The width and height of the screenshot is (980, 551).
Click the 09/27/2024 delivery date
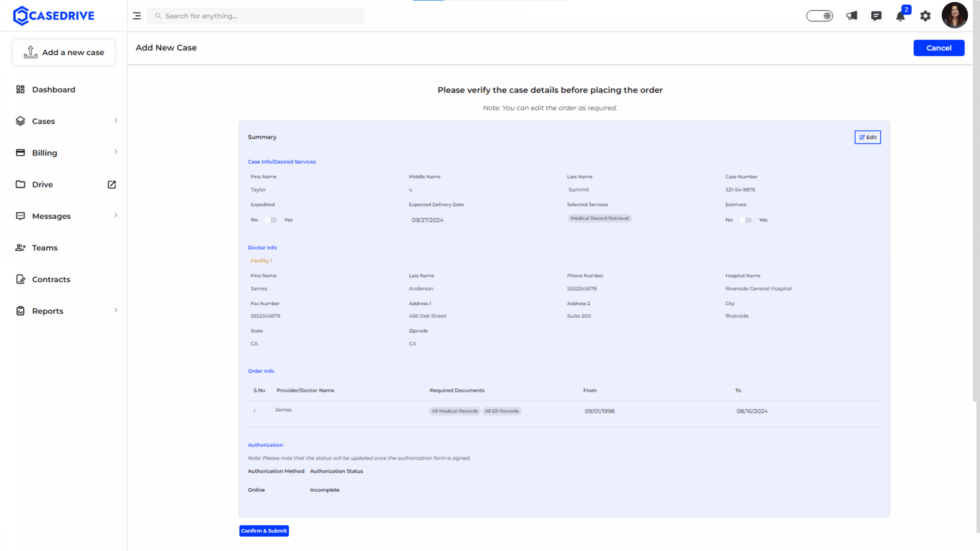427,220
